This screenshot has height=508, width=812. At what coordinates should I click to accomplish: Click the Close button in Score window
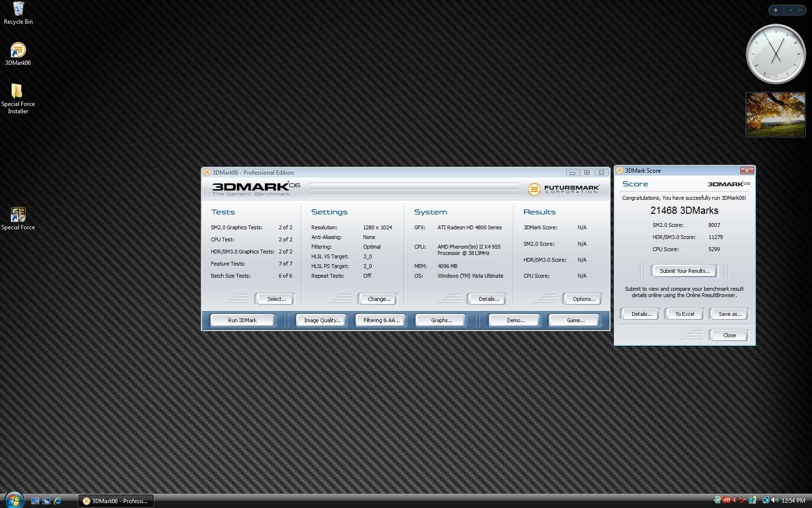pyautogui.click(x=729, y=335)
